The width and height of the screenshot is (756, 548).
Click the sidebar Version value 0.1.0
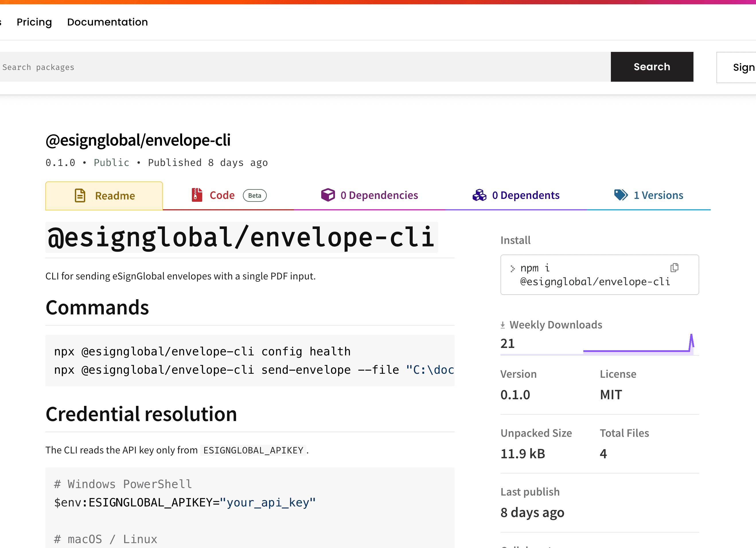pos(515,395)
